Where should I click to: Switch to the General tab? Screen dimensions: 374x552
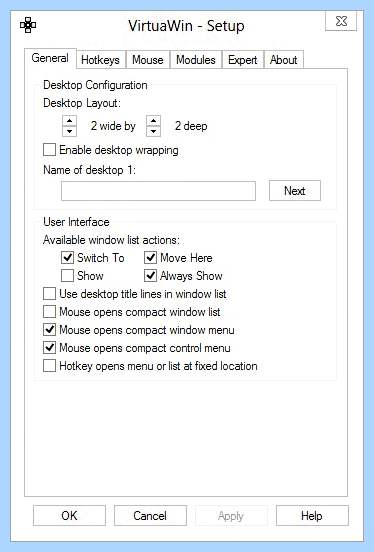50,58
